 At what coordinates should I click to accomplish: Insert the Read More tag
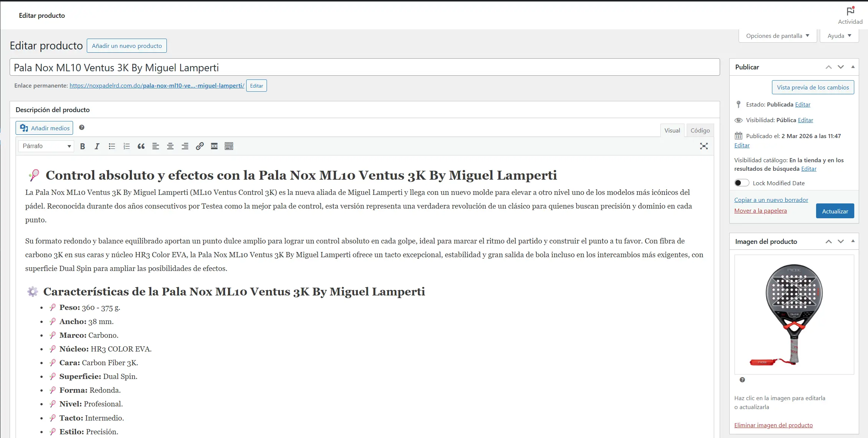[214, 146]
